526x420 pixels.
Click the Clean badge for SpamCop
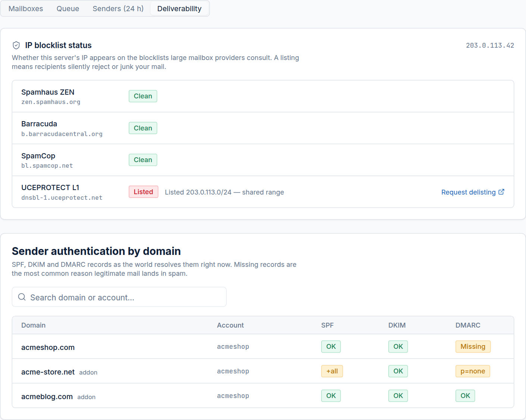[x=143, y=160]
